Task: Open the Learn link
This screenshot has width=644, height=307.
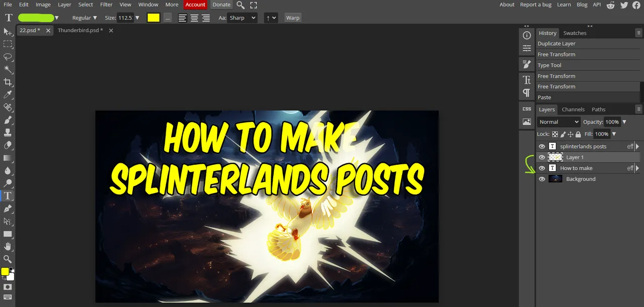Action: click(564, 5)
